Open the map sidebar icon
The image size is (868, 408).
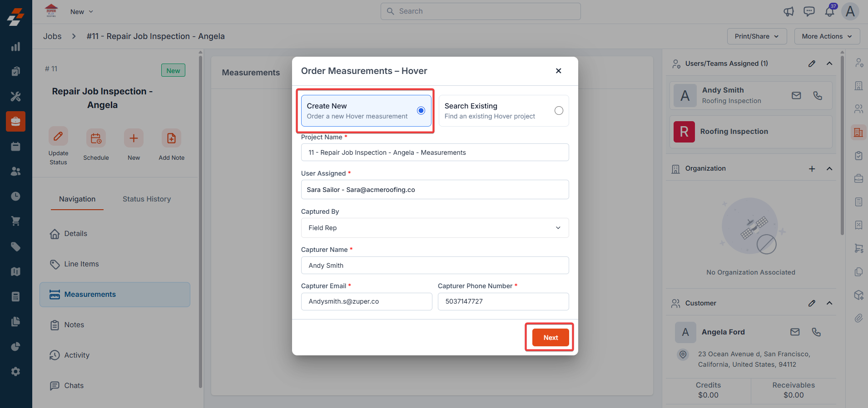15,271
